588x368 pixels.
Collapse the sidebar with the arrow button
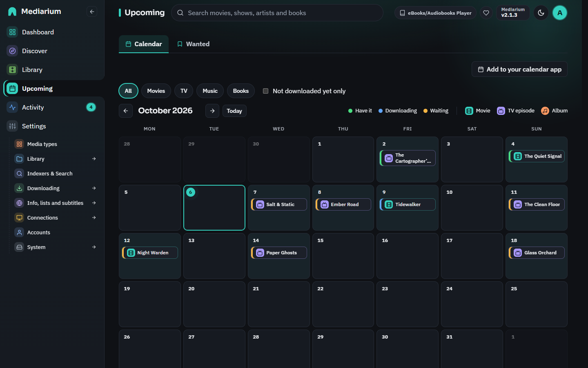tap(92, 12)
